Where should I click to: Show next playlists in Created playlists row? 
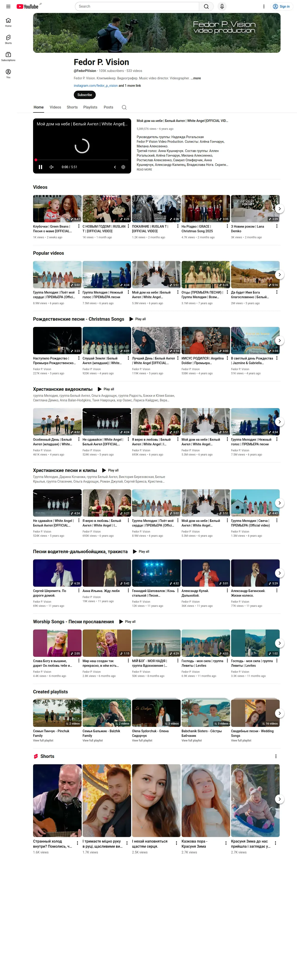pyautogui.click(x=279, y=713)
